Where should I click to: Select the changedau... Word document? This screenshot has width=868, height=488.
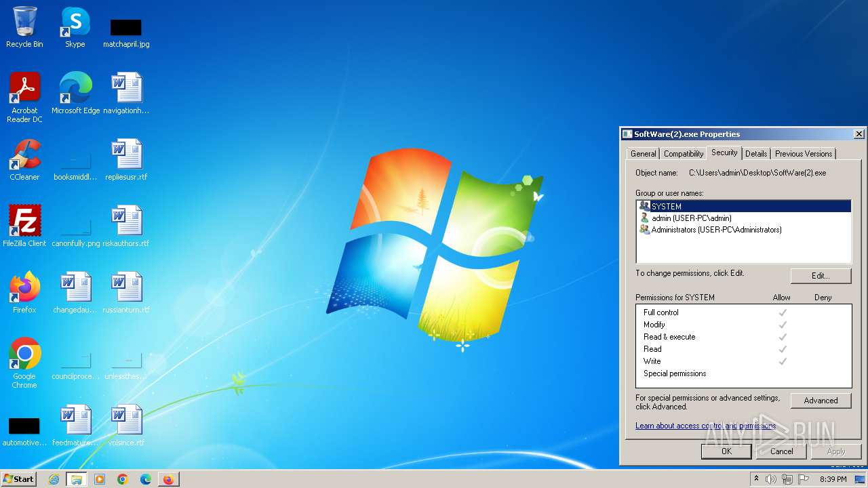[75, 292]
